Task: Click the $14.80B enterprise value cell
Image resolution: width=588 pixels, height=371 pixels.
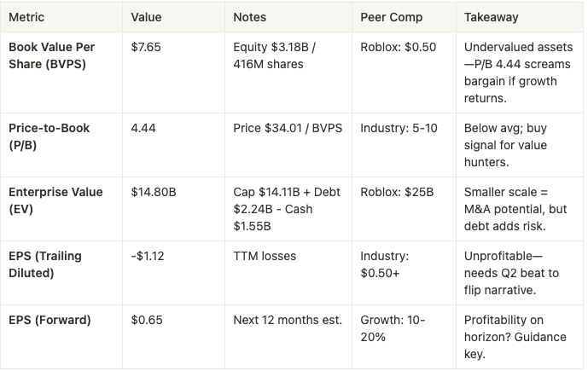Action: 153,192
